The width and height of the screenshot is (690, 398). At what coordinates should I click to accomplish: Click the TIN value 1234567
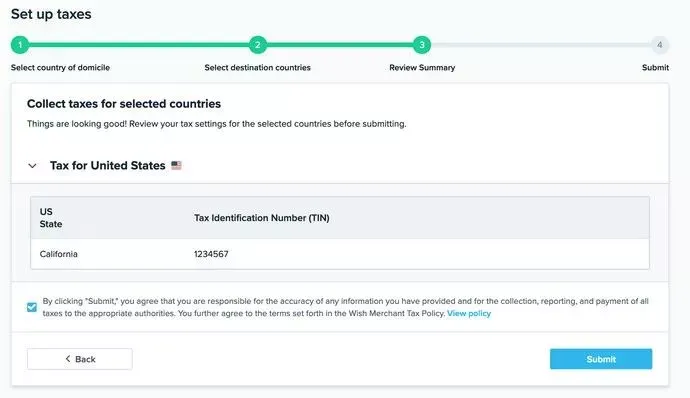click(x=211, y=254)
